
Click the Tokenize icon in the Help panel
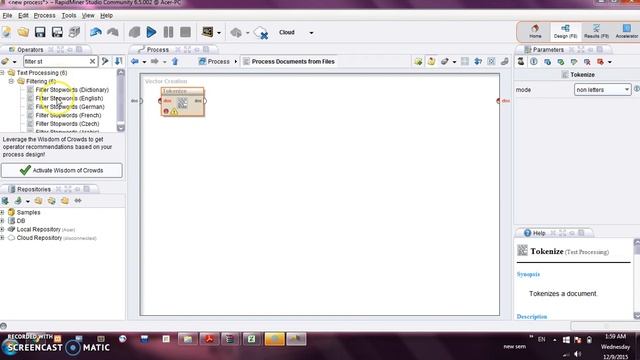pos(522,250)
